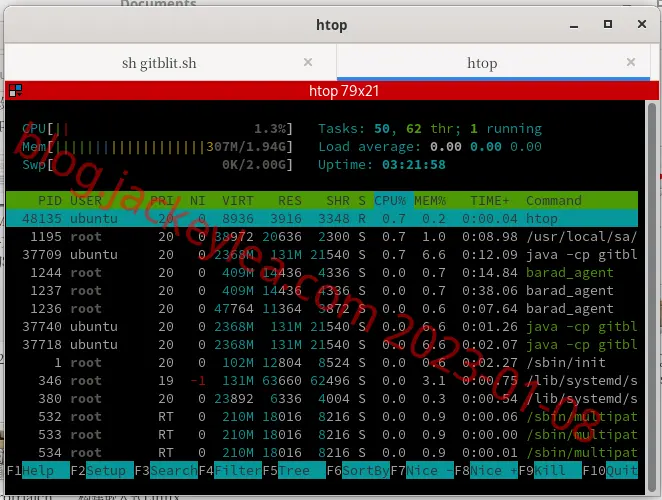
Task: Minimize the htop window
Action: (x=574, y=25)
